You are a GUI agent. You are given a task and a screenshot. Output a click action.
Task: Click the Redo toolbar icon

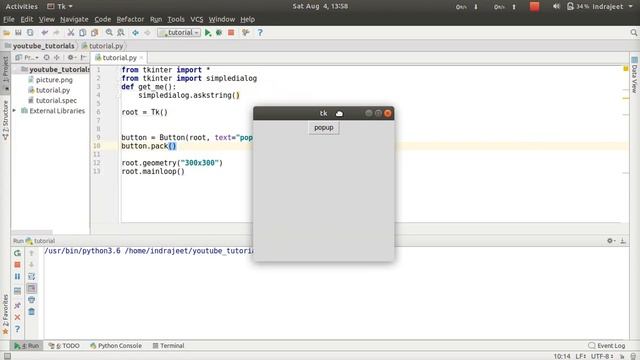pyautogui.click(x=56, y=33)
